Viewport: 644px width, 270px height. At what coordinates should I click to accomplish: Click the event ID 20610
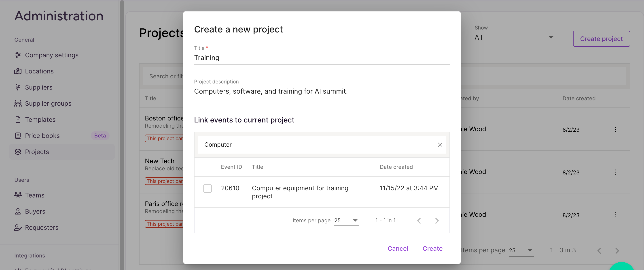coord(230,188)
